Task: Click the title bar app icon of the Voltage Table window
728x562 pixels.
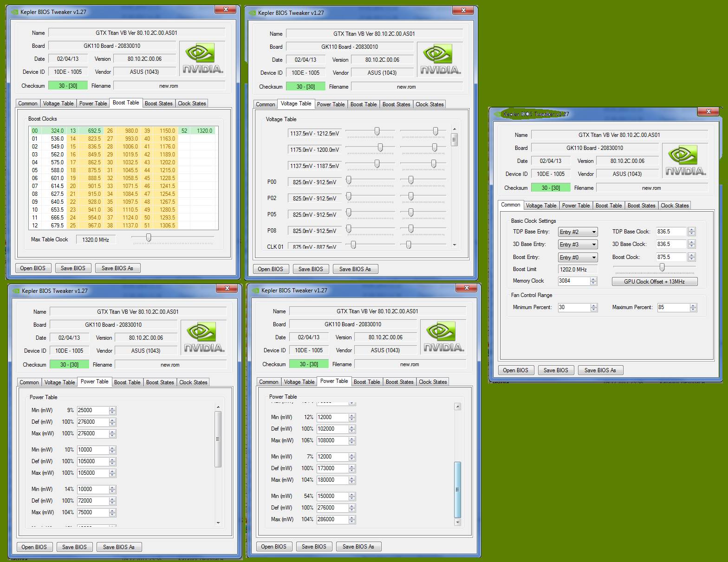Action: click(x=252, y=13)
